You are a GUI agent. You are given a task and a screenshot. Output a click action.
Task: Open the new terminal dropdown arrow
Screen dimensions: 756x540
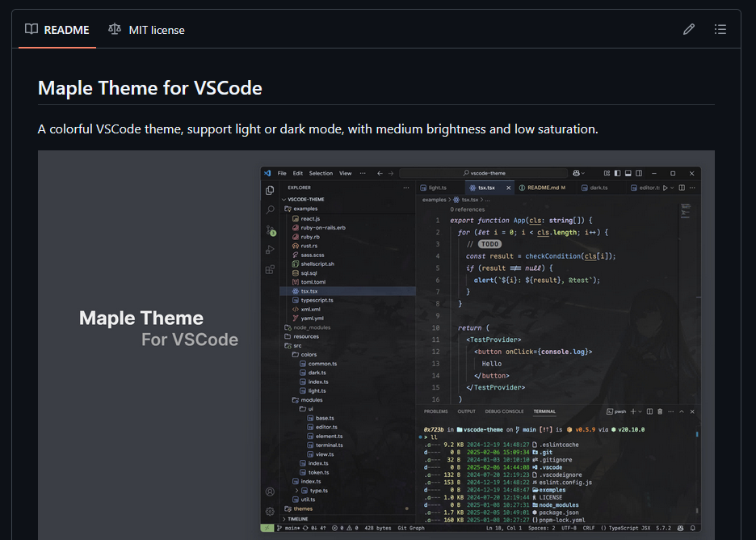tap(640, 411)
